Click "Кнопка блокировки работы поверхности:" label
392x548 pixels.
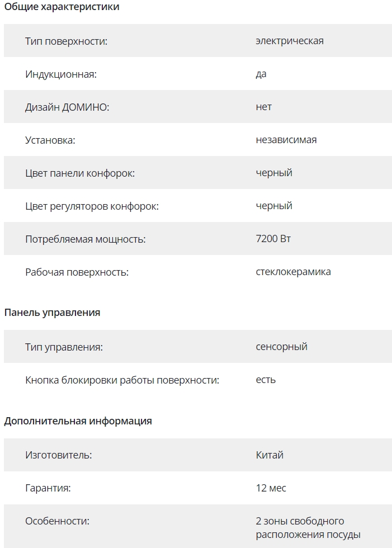122,380
